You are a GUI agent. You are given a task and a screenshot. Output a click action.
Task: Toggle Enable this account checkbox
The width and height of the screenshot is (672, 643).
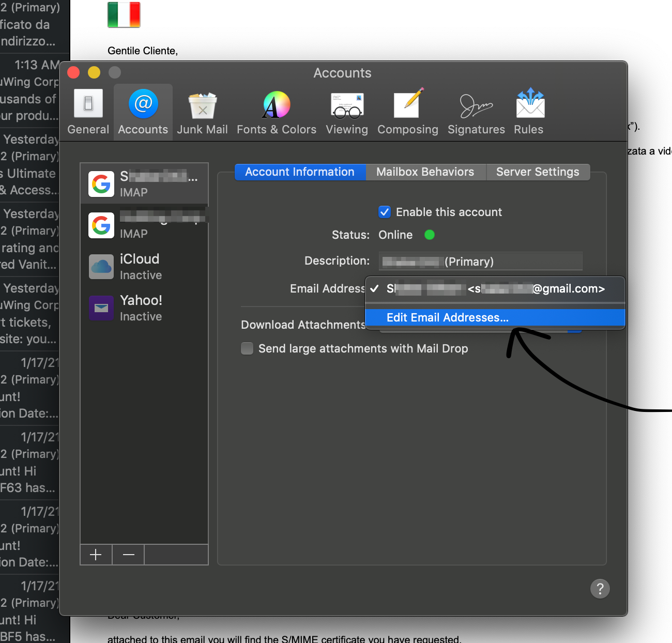pos(385,212)
